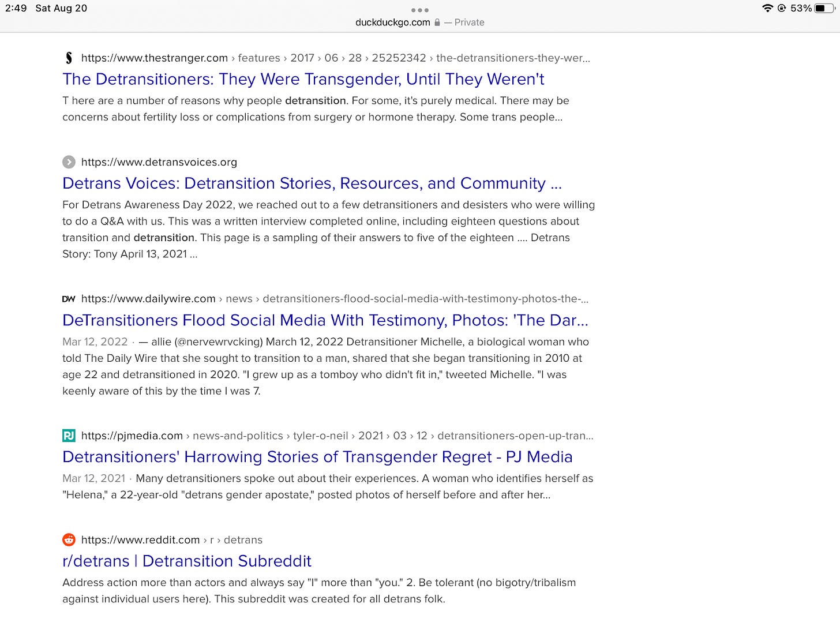This screenshot has height=630, width=840.
Task: Click the https://www.detransvoices.org URL
Action: (x=159, y=162)
